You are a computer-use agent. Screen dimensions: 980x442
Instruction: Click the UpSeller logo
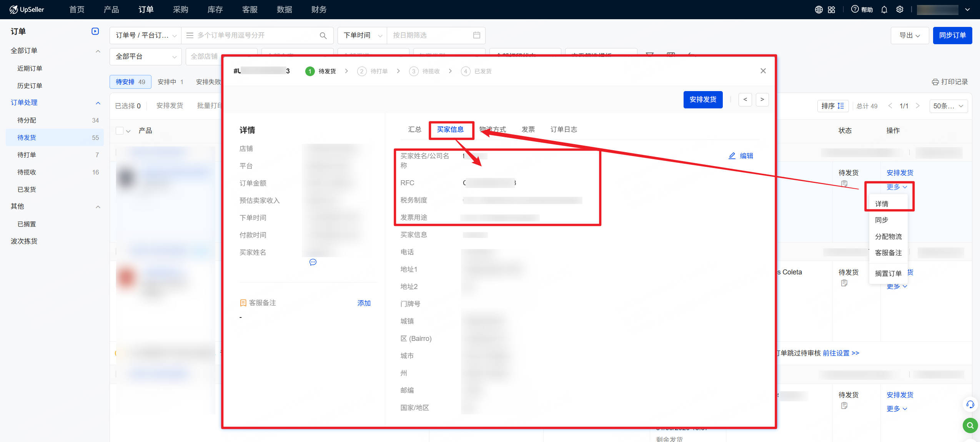(27, 10)
